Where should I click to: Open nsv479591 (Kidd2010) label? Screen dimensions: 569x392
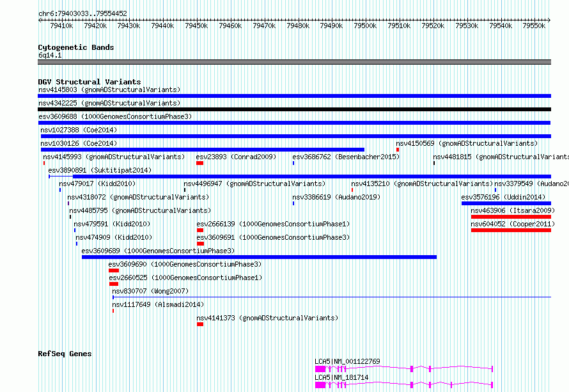tap(112, 224)
